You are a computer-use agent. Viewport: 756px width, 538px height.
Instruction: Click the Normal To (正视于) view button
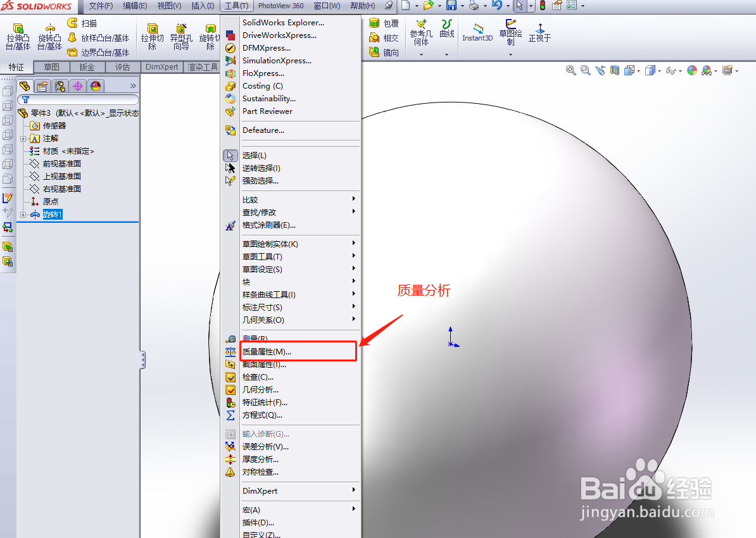point(539,33)
